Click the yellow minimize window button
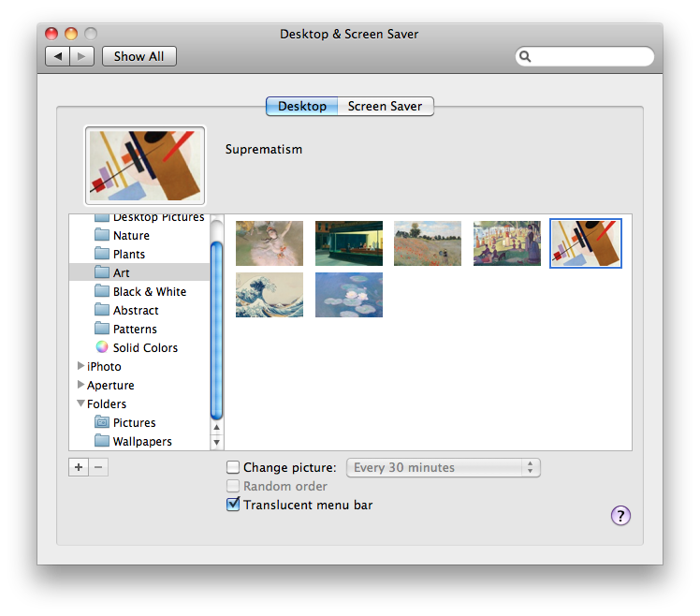The width and height of the screenshot is (700, 616). (71, 34)
